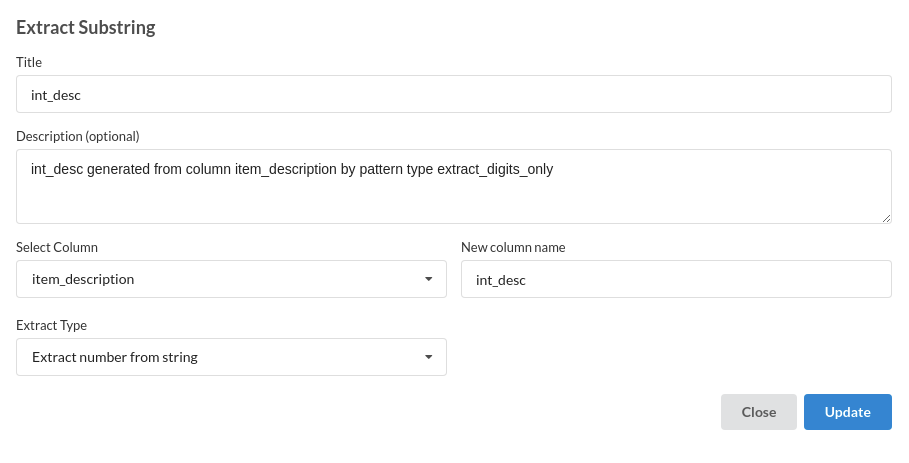Click 'item_description' word inside the description text

tap(285, 169)
